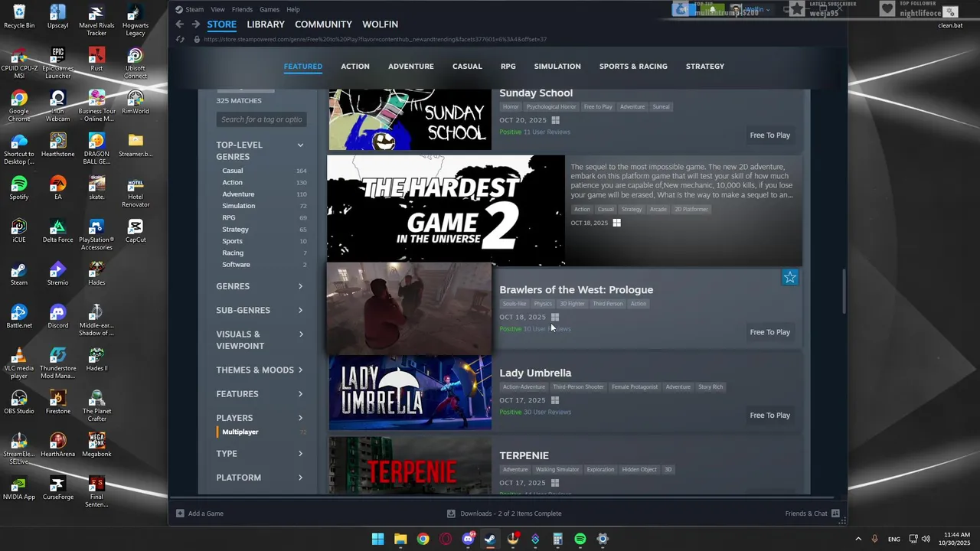This screenshot has height=551, width=980.
Task: Open Epic Games Launcher desktop icon
Action: point(57,63)
